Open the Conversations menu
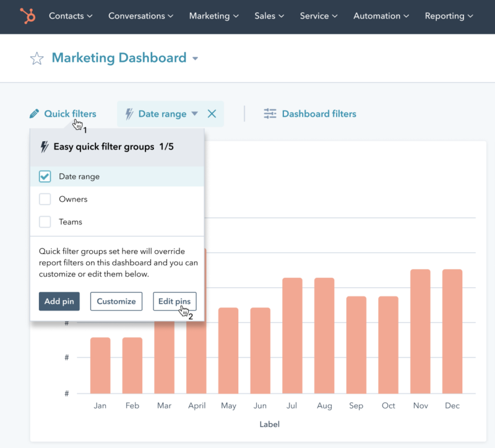Viewport: 495px width, 448px height. click(140, 16)
